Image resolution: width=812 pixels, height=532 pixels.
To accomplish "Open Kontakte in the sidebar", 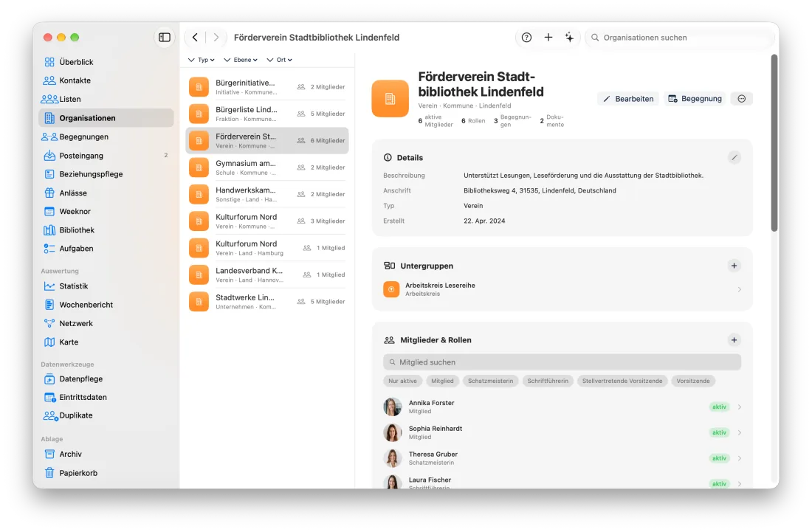I will 106,80.
